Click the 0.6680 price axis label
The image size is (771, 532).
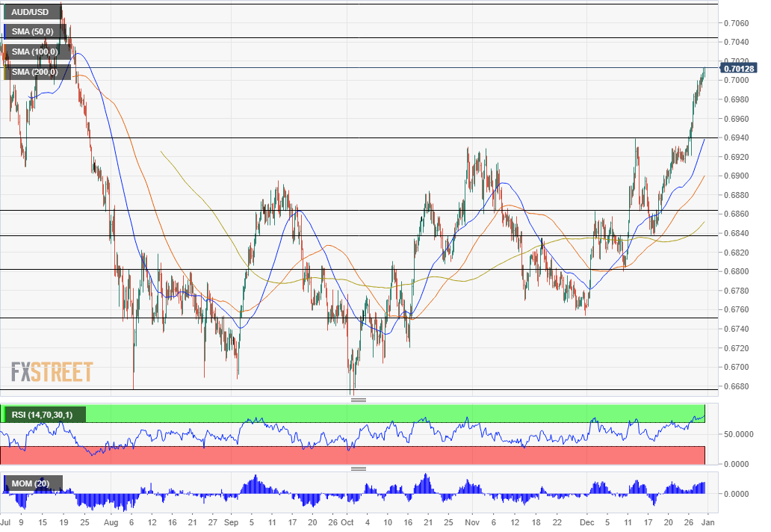point(736,386)
